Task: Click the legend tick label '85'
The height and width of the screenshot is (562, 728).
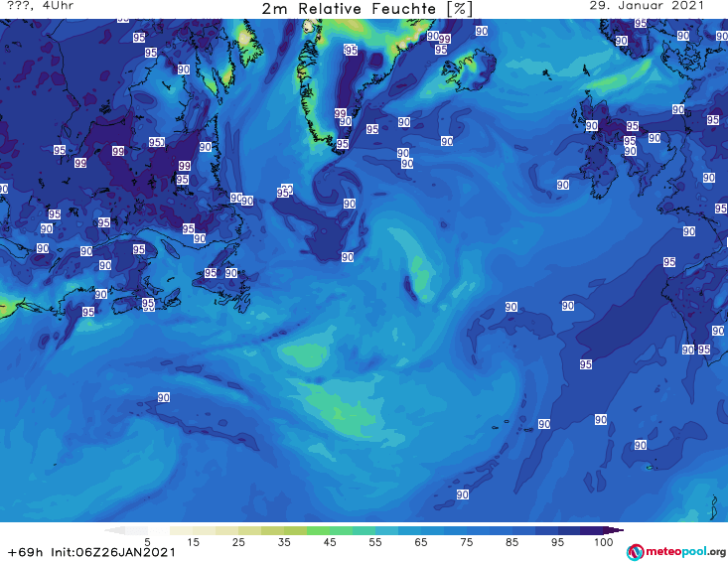Action: [x=512, y=542]
